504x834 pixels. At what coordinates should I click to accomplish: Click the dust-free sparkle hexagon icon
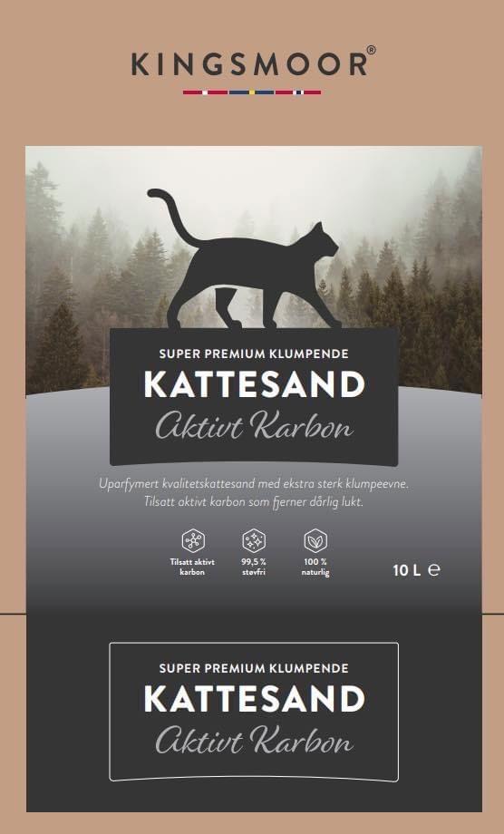[x=254, y=541]
